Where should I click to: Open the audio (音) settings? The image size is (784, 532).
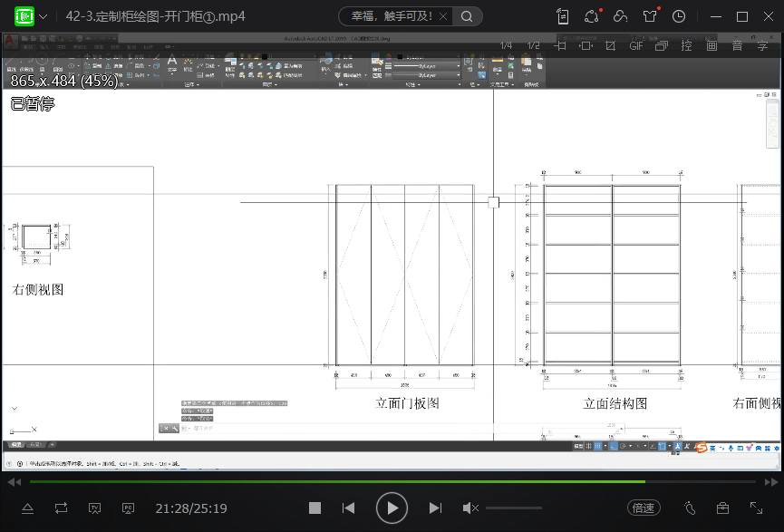click(737, 45)
